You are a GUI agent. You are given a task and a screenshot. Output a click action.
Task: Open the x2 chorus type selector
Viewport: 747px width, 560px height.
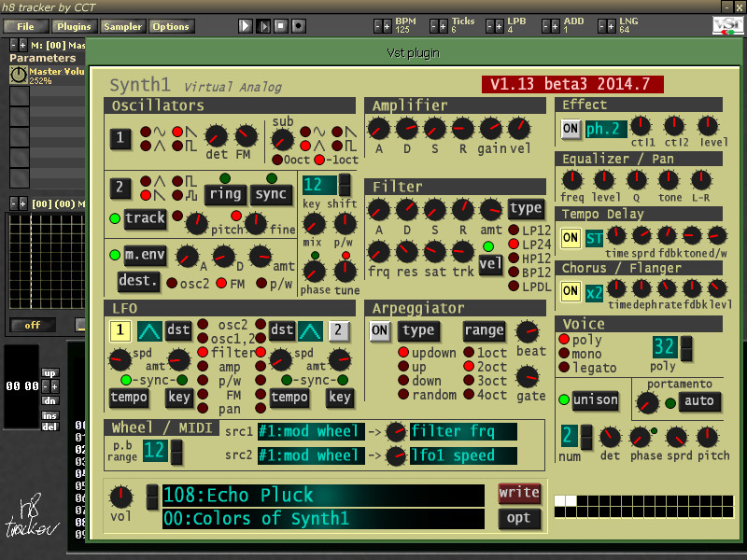(594, 292)
